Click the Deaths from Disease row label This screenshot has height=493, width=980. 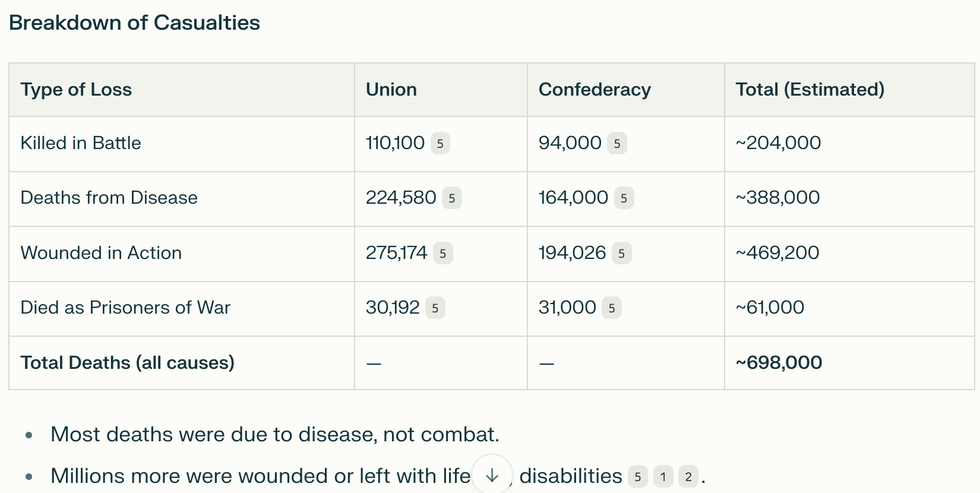(109, 198)
